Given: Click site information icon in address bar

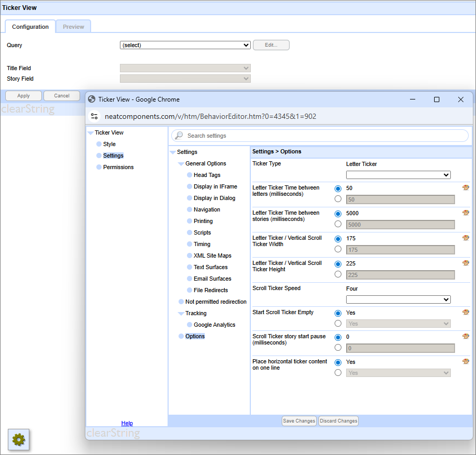Looking at the screenshot, I should (x=94, y=116).
